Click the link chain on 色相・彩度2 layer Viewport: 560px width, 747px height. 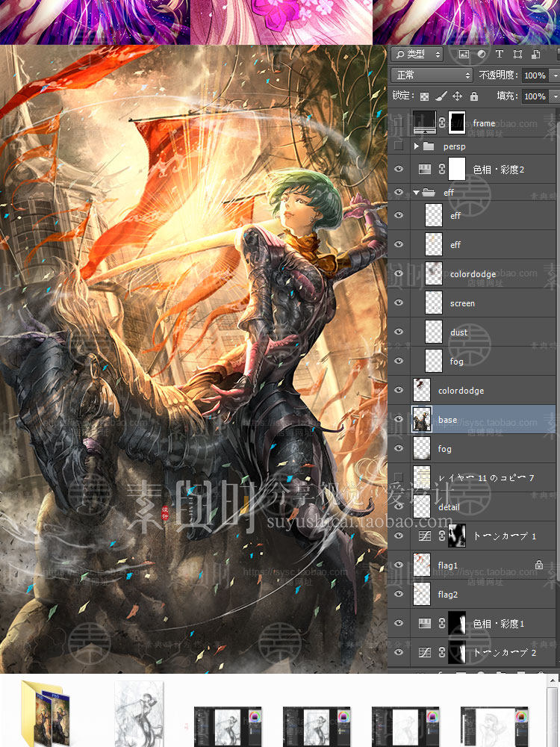tap(442, 169)
